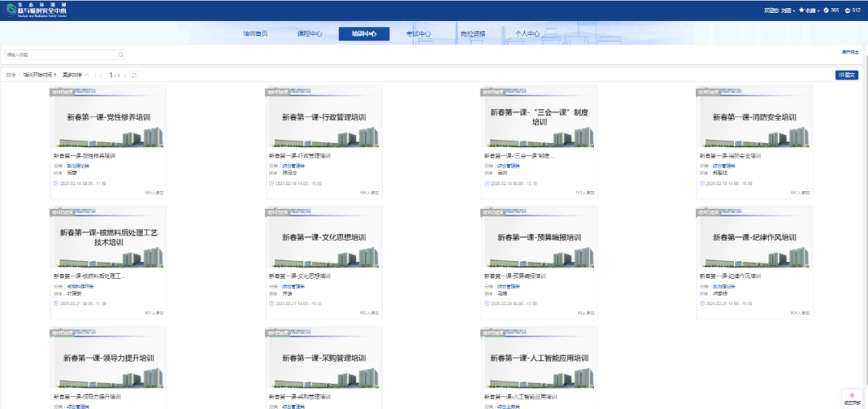The image size is (868, 409).
Task: Open the 党性修养培训 cover thumbnail
Action: tap(108, 117)
